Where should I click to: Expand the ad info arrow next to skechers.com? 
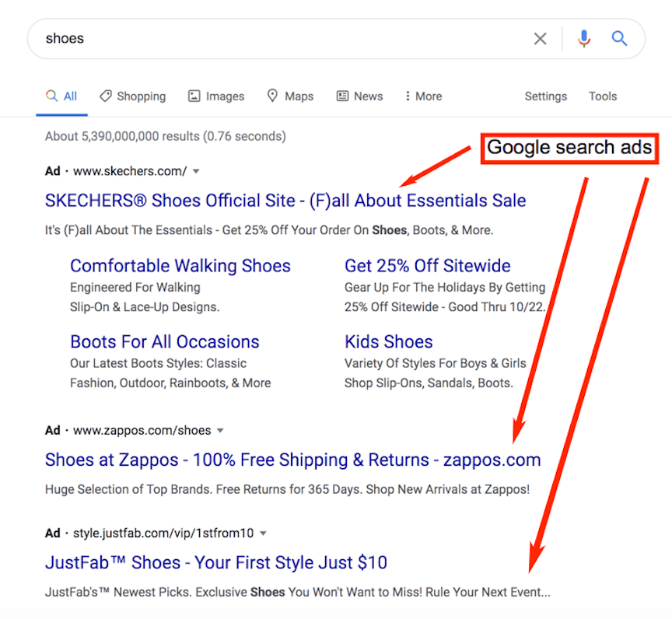tap(197, 171)
